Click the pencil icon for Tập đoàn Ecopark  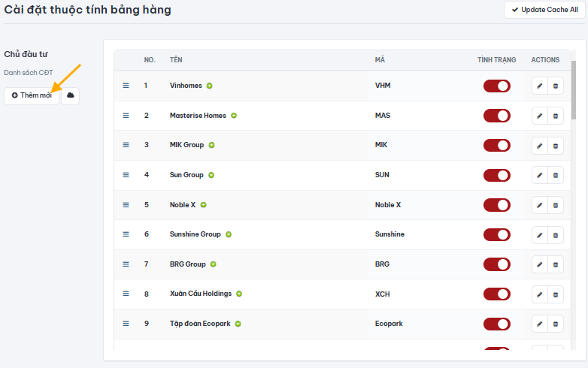point(540,324)
